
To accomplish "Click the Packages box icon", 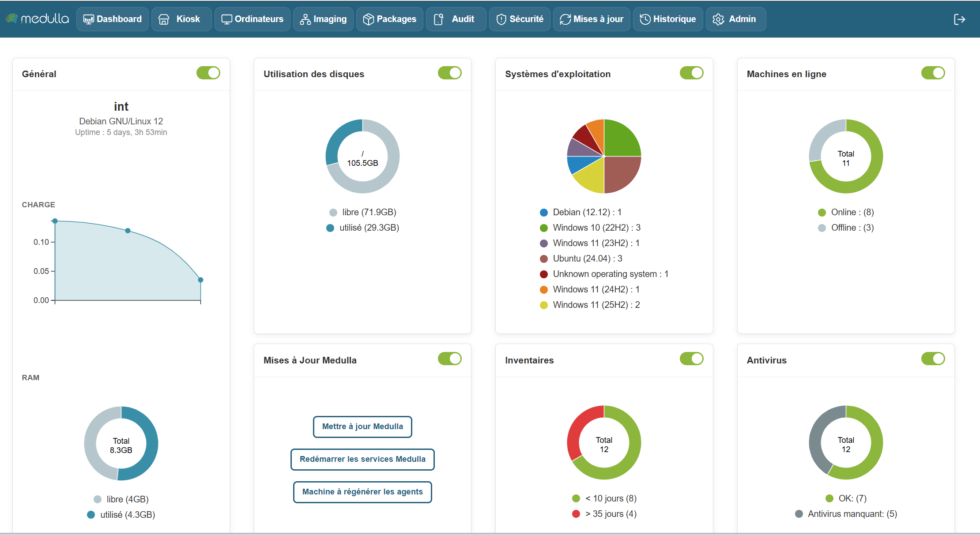I will coord(368,19).
